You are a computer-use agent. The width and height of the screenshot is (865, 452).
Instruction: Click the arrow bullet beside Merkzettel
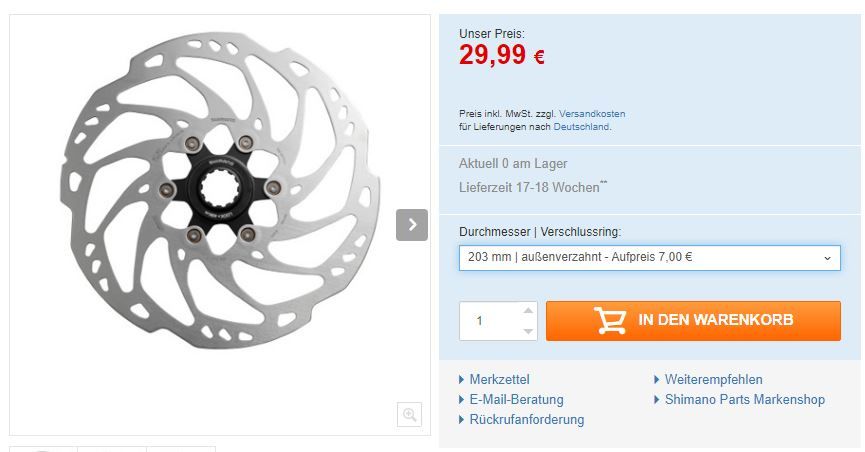(x=462, y=380)
